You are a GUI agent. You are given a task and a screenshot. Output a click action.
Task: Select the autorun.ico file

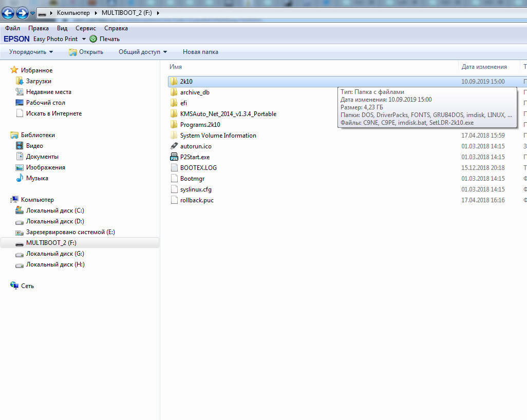(196, 146)
